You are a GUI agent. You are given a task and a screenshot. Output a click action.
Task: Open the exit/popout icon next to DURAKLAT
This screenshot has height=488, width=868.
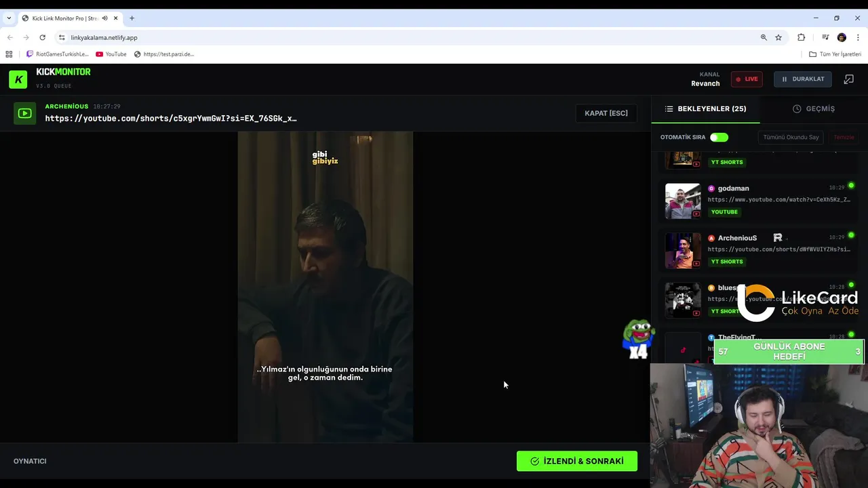(848, 79)
